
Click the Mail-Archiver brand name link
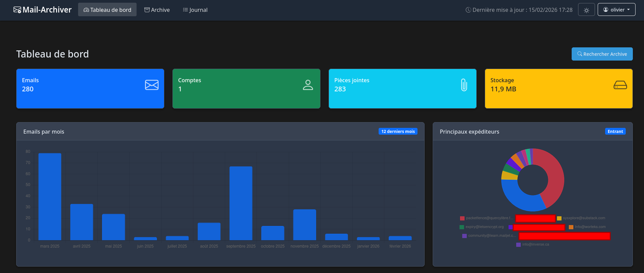tap(47, 10)
